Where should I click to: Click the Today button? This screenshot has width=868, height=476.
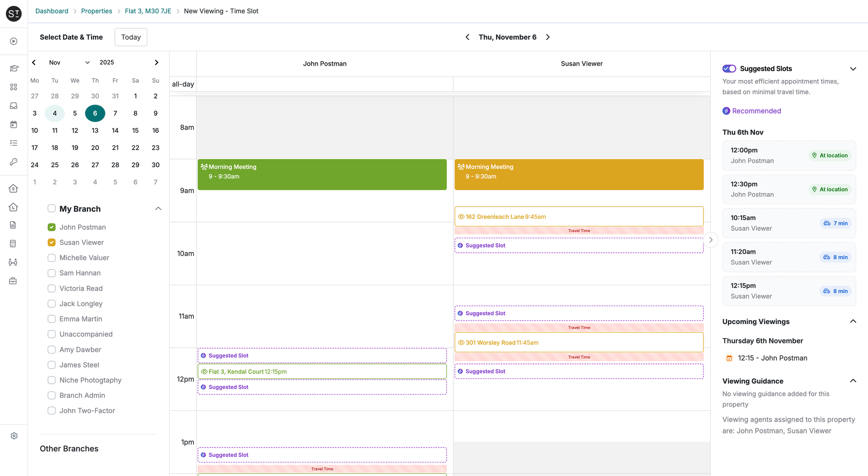click(x=131, y=37)
